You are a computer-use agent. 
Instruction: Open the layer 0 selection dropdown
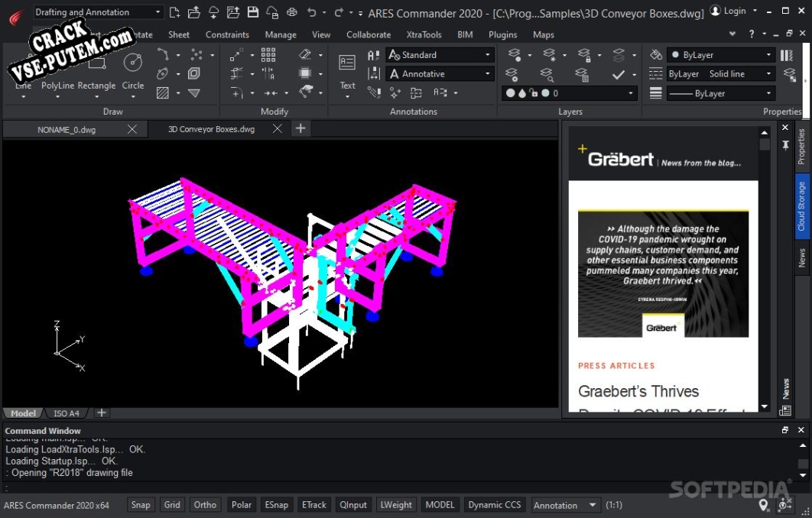(x=570, y=93)
